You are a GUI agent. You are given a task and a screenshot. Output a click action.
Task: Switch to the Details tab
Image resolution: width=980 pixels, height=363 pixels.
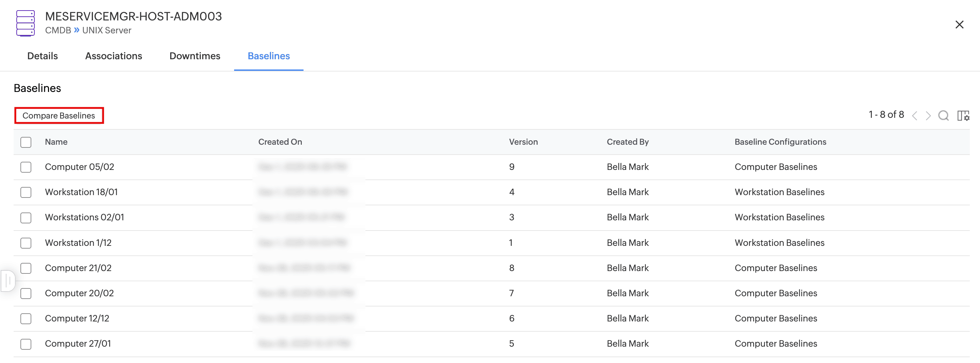coord(43,56)
